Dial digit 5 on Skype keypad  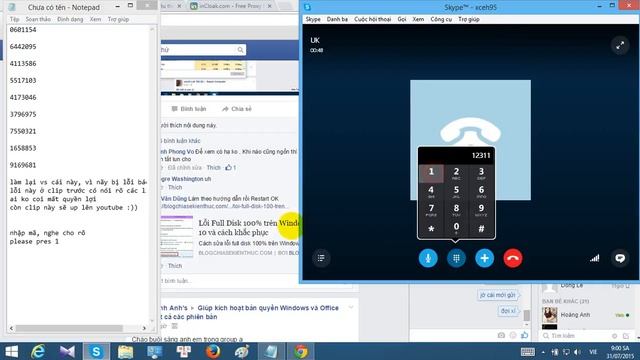click(456, 192)
